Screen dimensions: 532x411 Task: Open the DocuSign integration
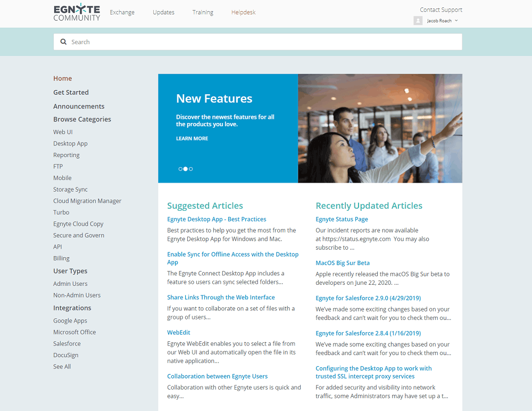point(66,355)
